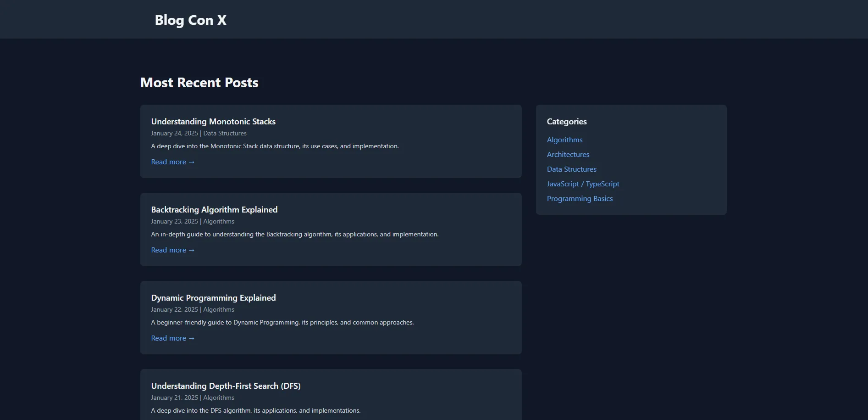This screenshot has width=868, height=420.
Task: Open the Backtracking Algorithm Explained post title
Action: (214, 210)
